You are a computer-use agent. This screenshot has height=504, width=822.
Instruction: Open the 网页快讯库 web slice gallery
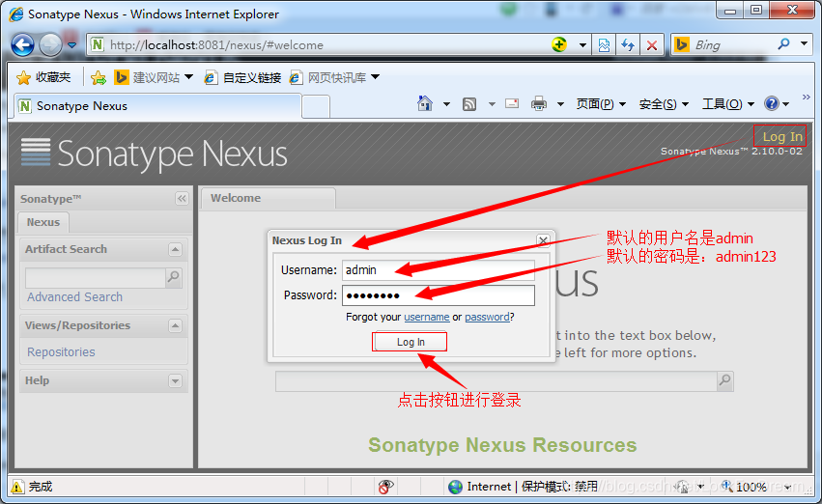click(x=334, y=77)
